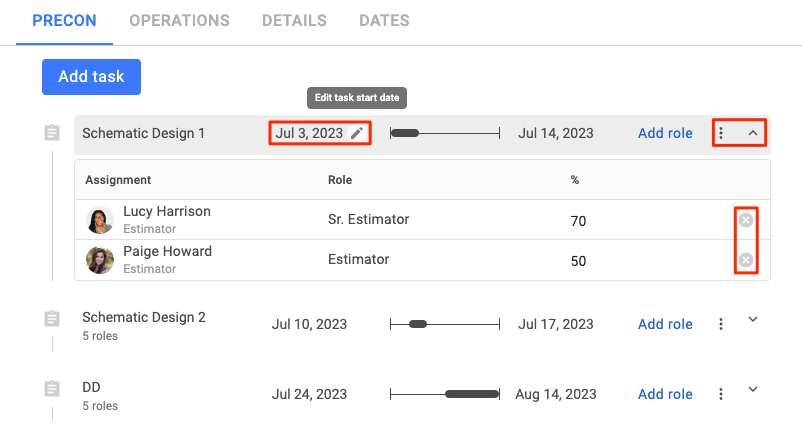Open the DATES tab
802x436 pixels.
coord(384,20)
